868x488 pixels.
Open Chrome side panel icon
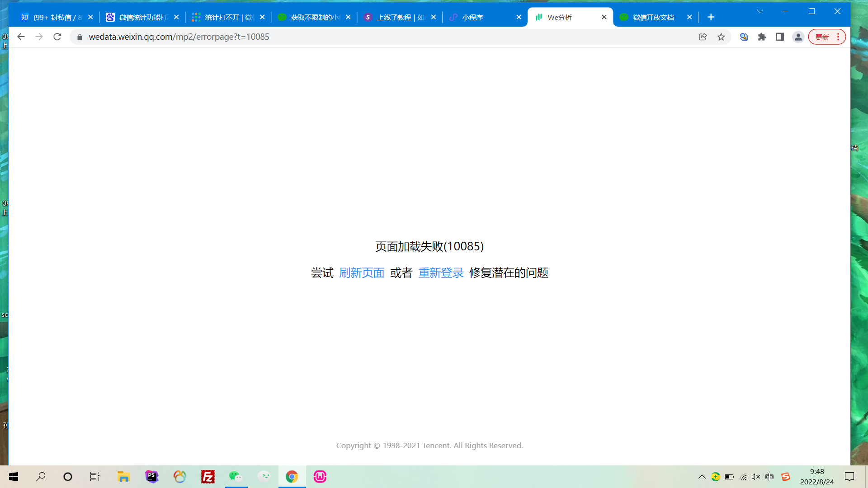(x=780, y=37)
